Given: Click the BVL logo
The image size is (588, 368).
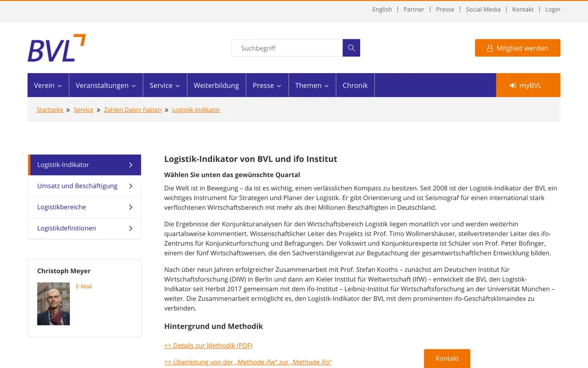Looking at the screenshot, I should [x=56, y=48].
